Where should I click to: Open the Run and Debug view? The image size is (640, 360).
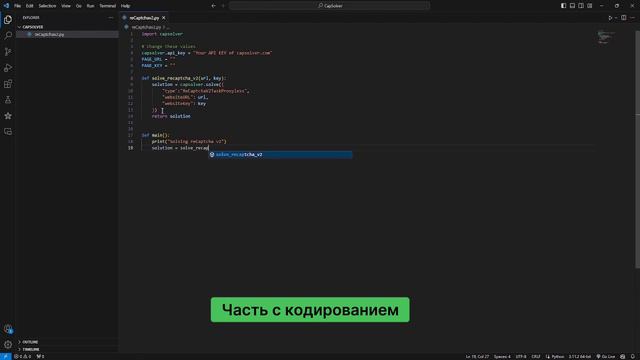tap(8, 68)
